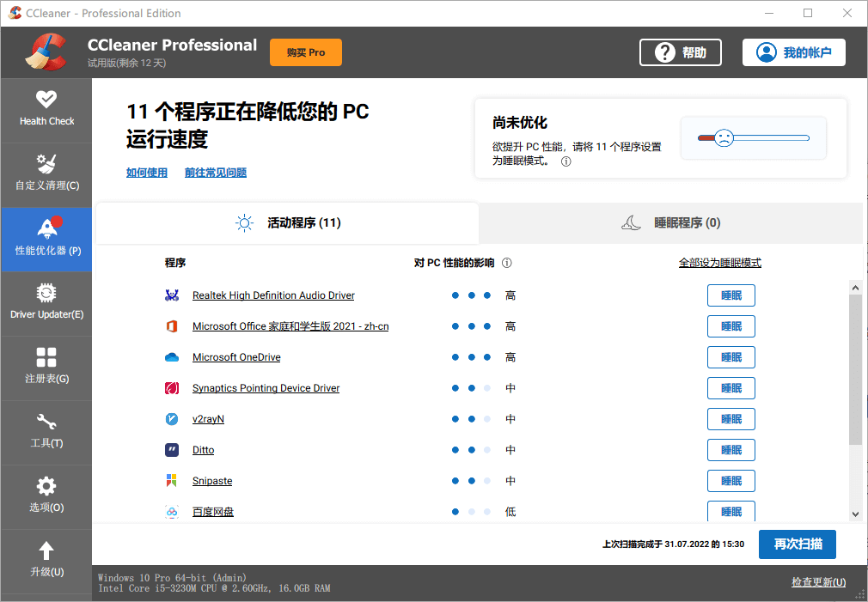Open the Tools (工具) section
This screenshot has height=602, width=868.
(46, 432)
